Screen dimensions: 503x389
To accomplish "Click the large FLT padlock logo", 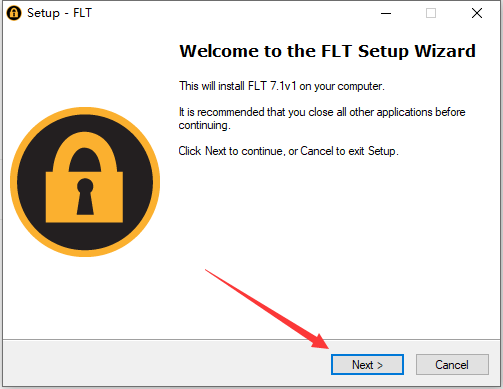I will click(85, 182).
